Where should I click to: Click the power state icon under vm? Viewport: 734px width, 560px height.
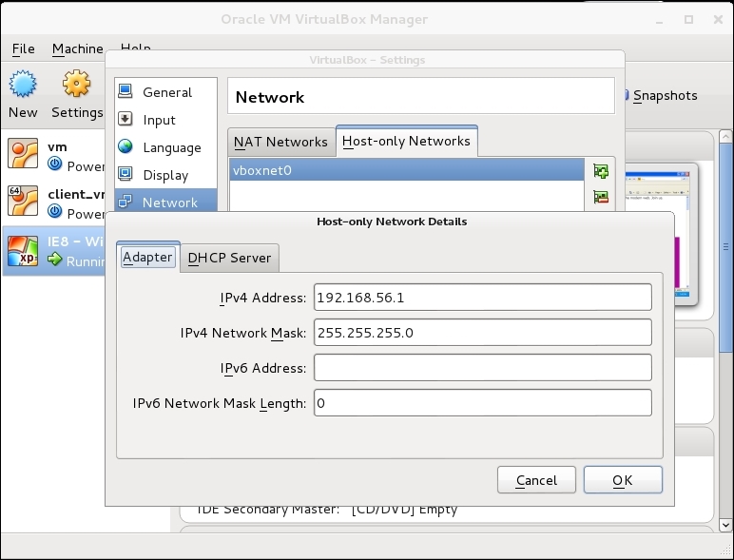tap(55, 164)
